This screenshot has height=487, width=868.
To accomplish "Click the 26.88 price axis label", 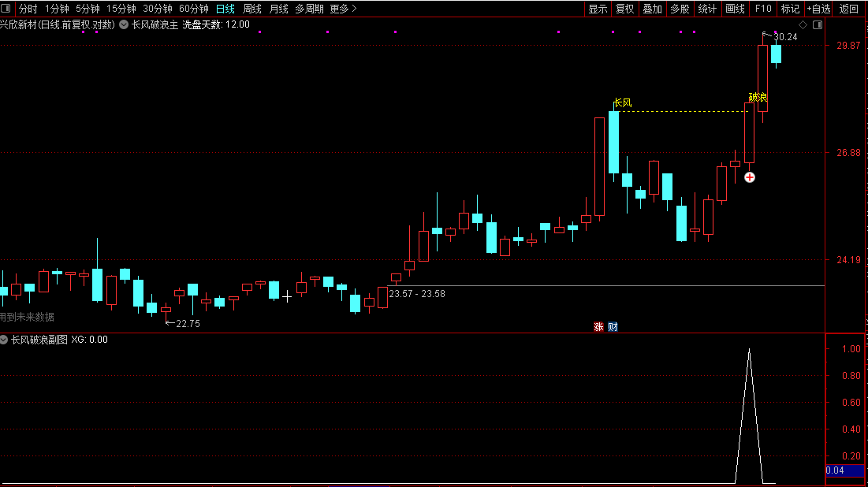I will click(x=848, y=153).
